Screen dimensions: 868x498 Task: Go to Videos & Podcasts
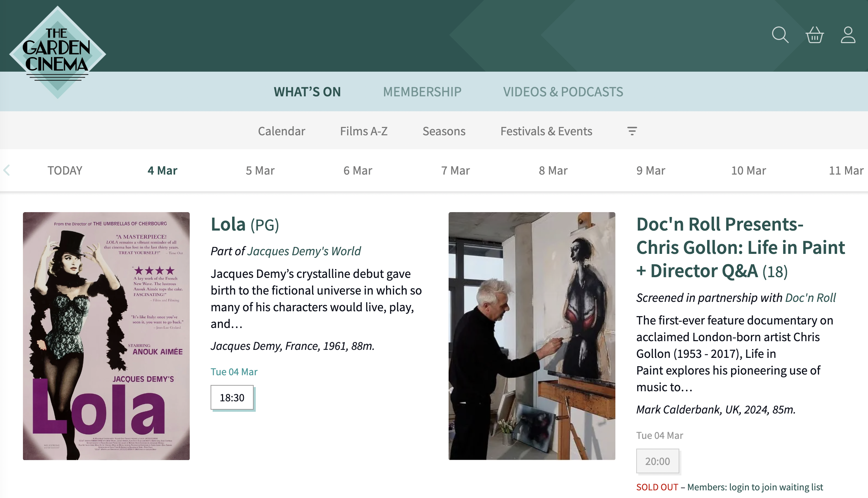pos(563,92)
